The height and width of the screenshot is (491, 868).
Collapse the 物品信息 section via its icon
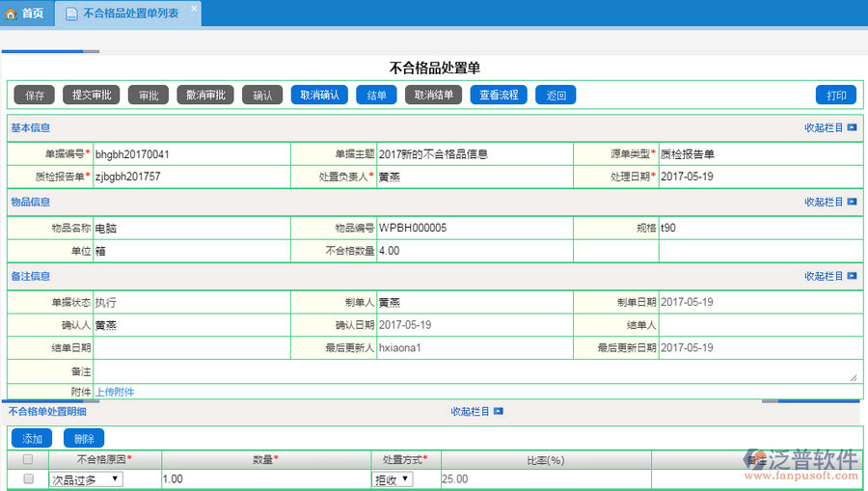click(852, 203)
